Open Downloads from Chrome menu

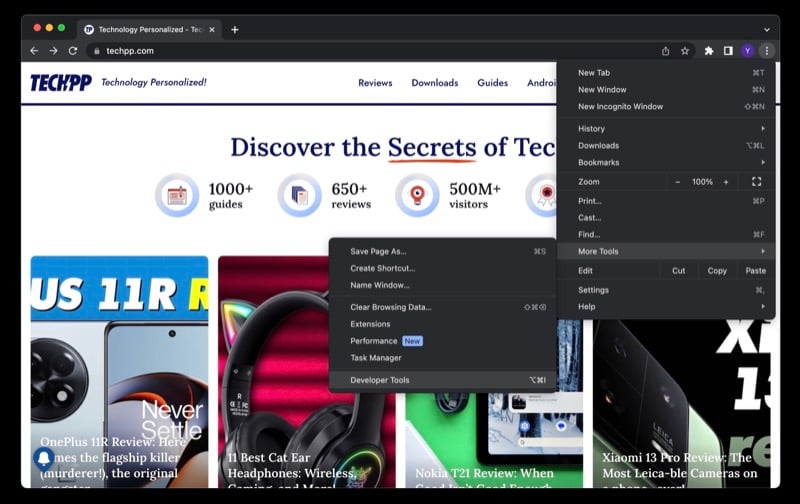click(666, 145)
